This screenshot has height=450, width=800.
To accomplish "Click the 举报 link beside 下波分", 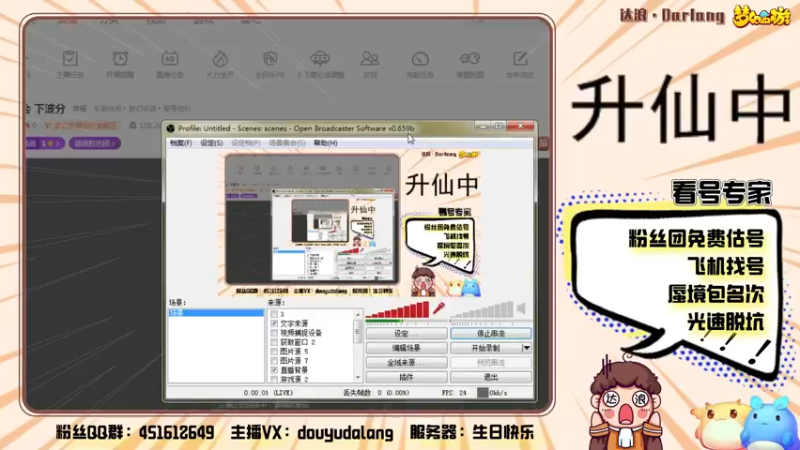I will click(x=79, y=109).
